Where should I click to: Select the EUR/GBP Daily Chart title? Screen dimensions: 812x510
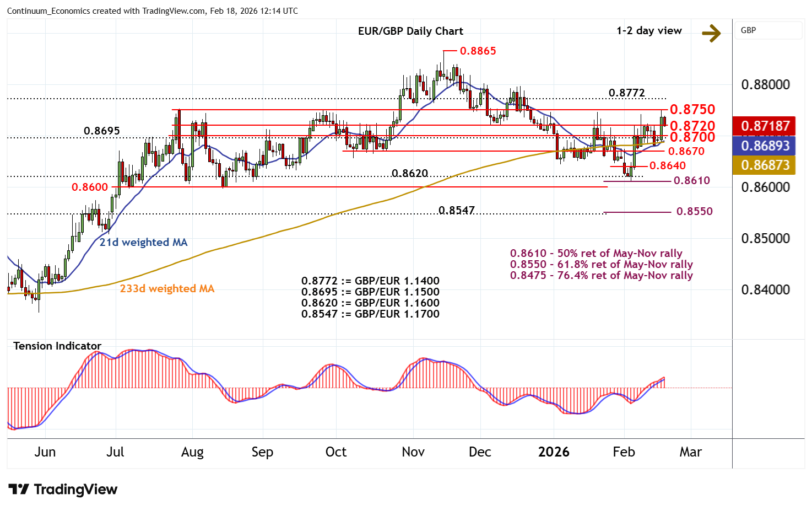tap(410, 31)
